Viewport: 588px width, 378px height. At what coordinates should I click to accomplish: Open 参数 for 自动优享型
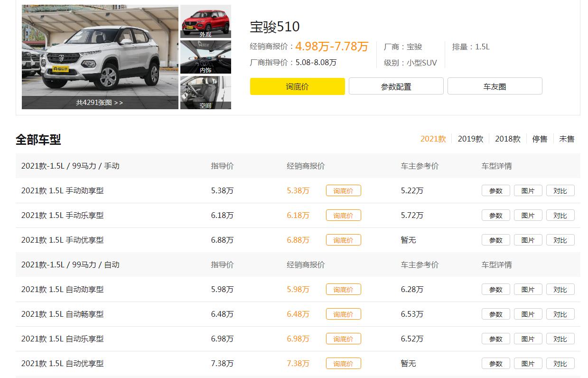496,363
